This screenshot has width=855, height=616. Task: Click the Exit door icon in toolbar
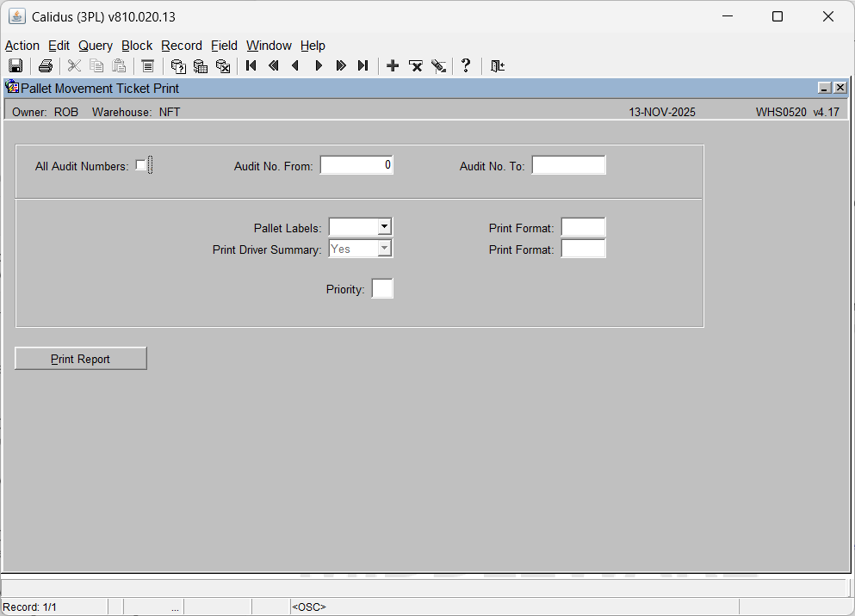click(x=497, y=66)
